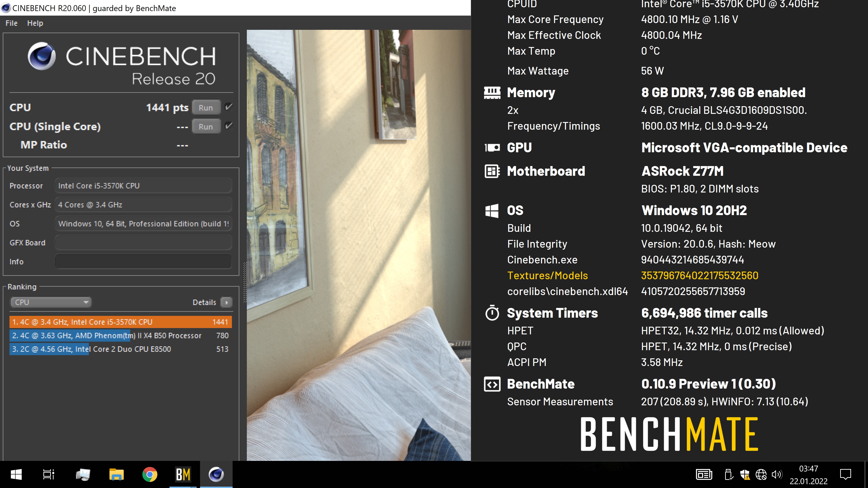This screenshot has height=488, width=868.
Task: Click the Textures/Models hash value
Action: [700, 275]
